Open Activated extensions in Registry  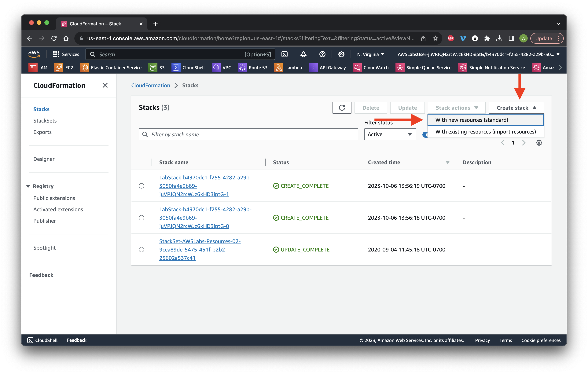coord(58,209)
